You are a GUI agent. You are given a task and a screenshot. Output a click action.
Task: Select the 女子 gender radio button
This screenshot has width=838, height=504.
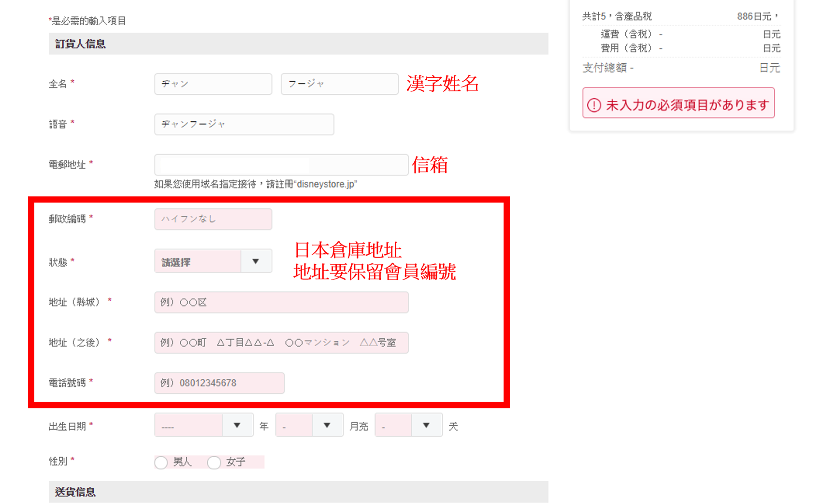tap(214, 462)
